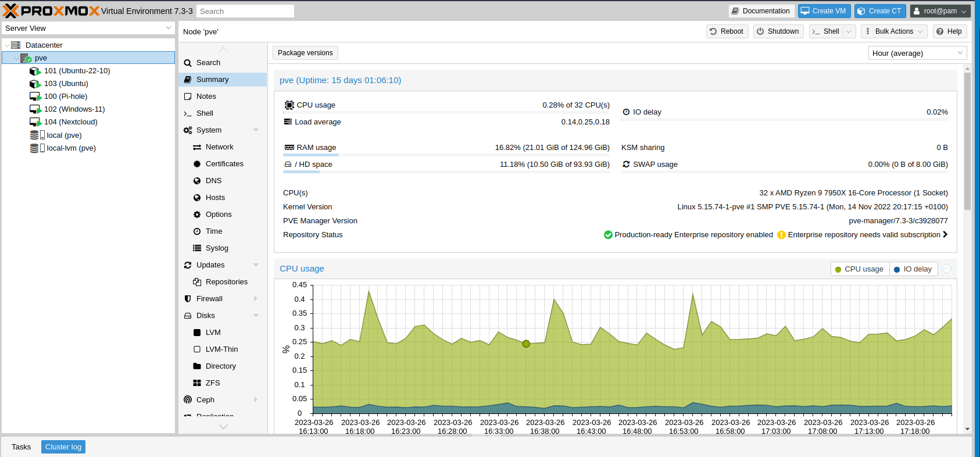Click Create CT
This screenshot has height=457, width=980.
tap(880, 11)
